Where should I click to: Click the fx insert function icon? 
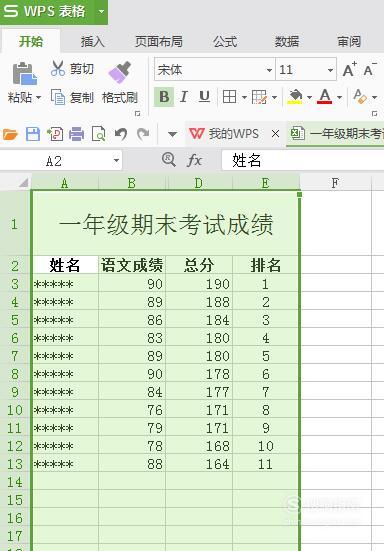tap(194, 161)
